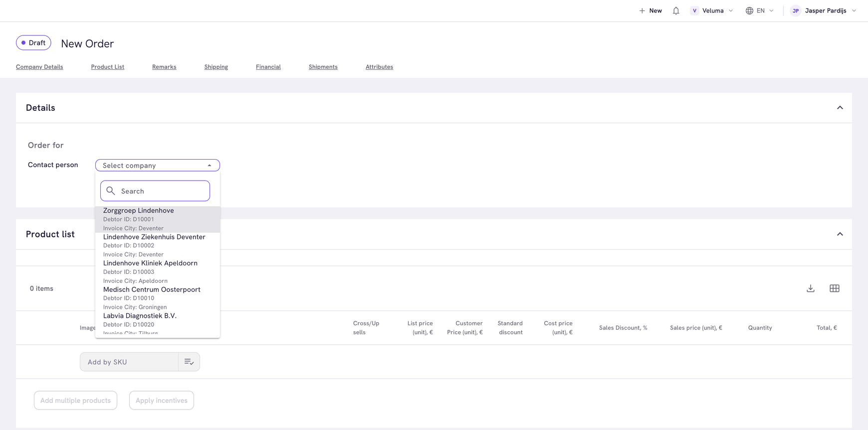
Task: Click the Add by SKU field
Action: (129, 362)
